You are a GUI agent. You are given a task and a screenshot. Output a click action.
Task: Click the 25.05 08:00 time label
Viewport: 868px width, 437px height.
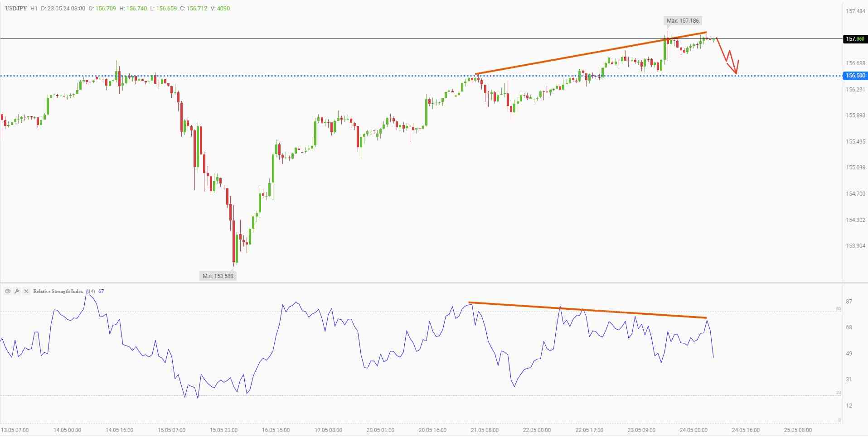point(798,430)
